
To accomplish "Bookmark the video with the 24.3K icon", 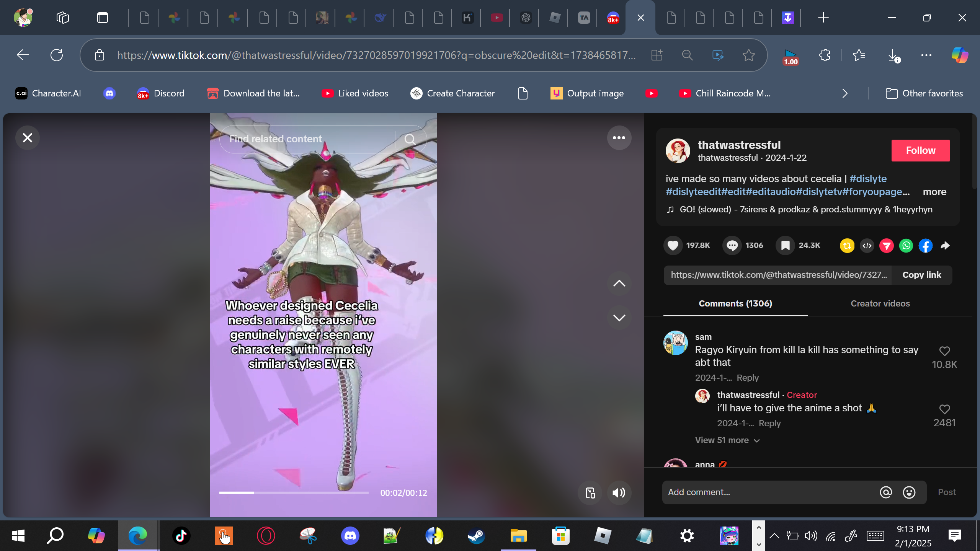I will pyautogui.click(x=785, y=245).
